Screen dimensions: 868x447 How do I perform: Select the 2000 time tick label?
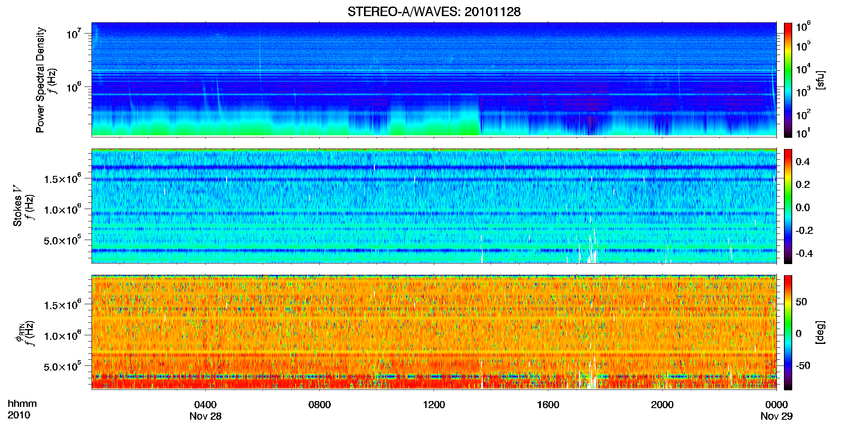click(x=662, y=405)
